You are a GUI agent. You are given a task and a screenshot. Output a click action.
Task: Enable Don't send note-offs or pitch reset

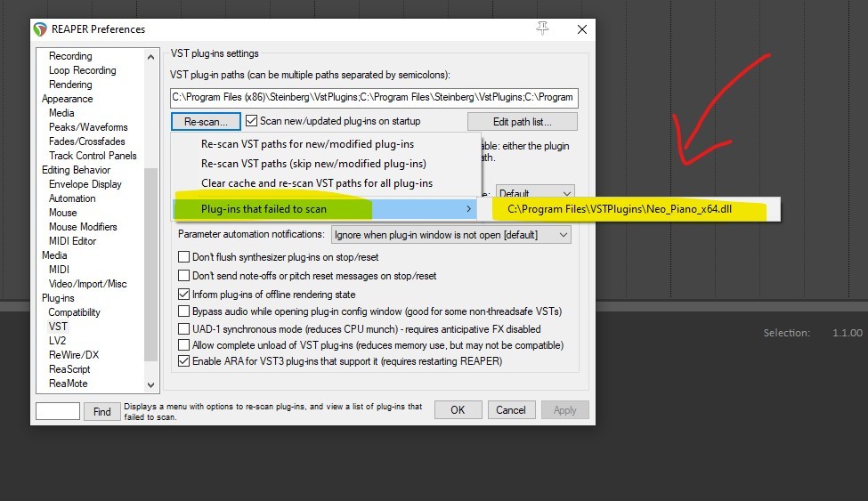click(183, 275)
